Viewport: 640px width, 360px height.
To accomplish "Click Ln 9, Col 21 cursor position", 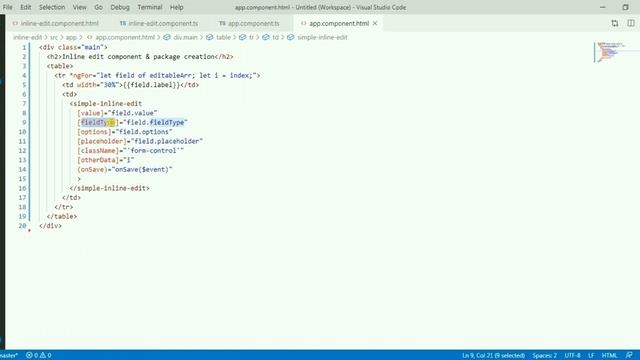I will [493, 355].
